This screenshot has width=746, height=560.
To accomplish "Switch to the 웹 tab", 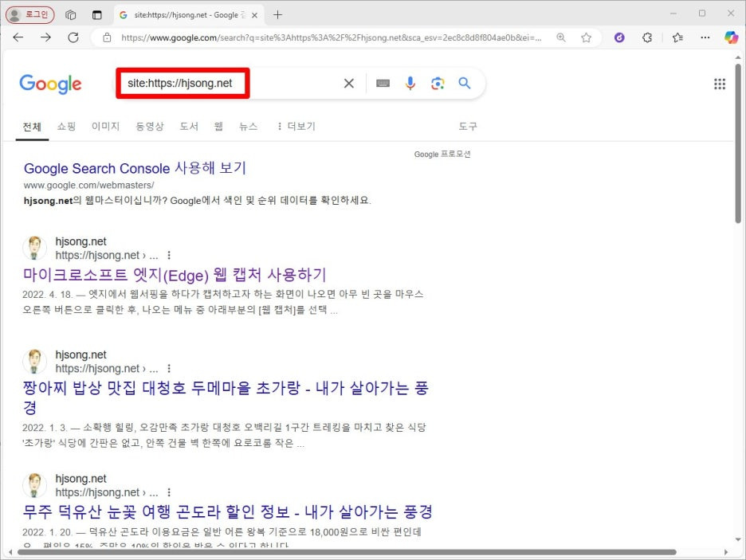I will pyautogui.click(x=218, y=127).
